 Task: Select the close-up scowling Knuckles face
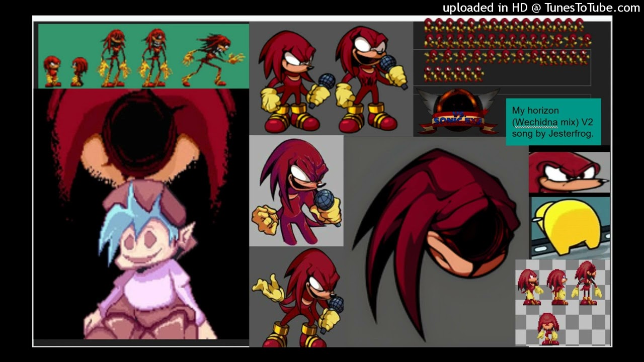coord(569,172)
